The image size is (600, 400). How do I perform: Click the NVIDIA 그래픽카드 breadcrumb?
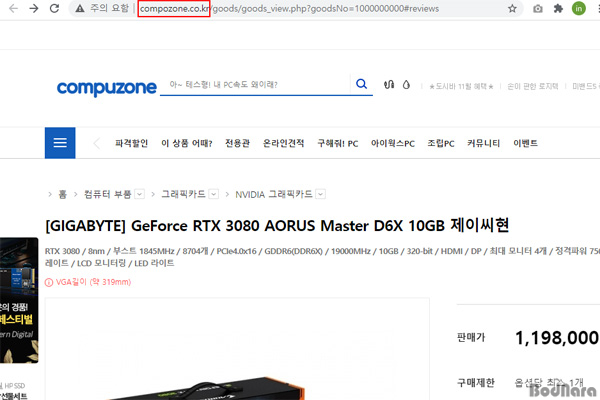(x=274, y=194)
